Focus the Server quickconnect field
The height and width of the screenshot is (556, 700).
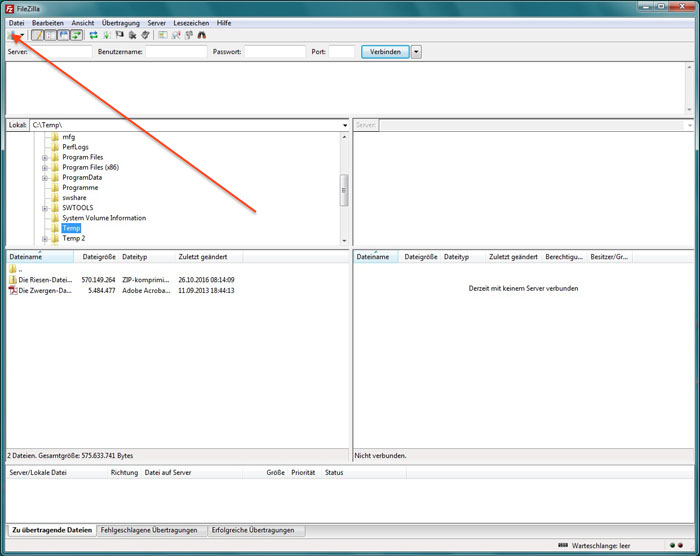click(x=60, y=52)
